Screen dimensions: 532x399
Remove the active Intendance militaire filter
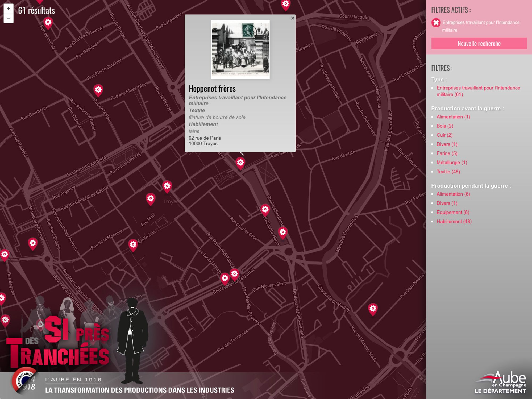tap(436, 23)
